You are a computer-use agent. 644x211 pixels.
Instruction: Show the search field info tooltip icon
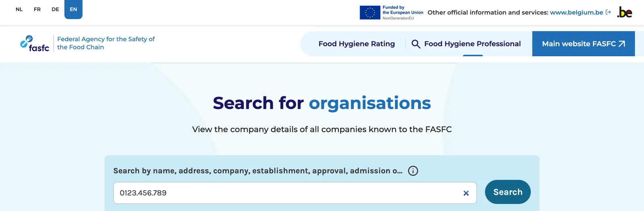[x=413, y=171]
